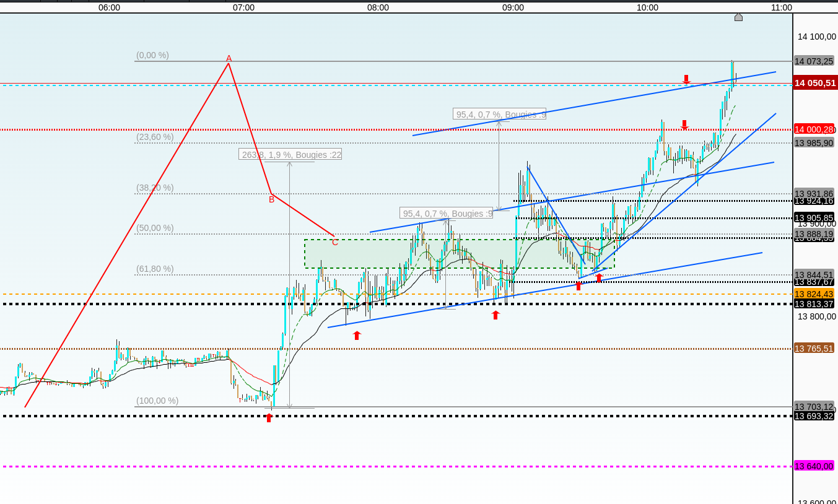Select the brown 13 765,51 price label
The height and width of the screenshot is (504, 838).
coord(814,348)
